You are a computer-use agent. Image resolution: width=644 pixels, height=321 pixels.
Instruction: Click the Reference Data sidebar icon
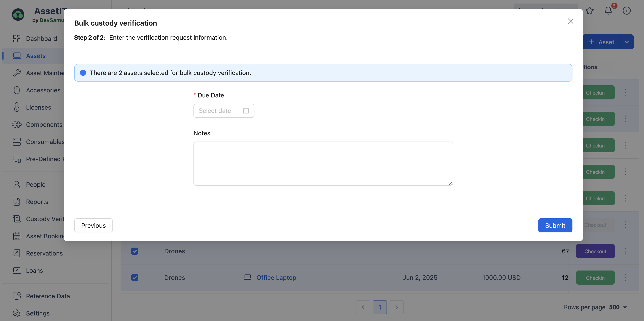pyautogui.click(x=17, y=296)
